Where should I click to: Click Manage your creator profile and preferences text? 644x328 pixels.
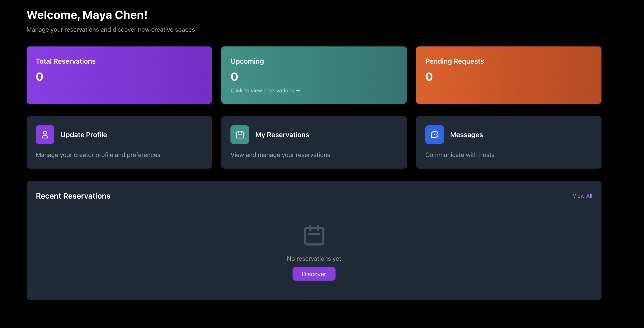pos(98,155)
